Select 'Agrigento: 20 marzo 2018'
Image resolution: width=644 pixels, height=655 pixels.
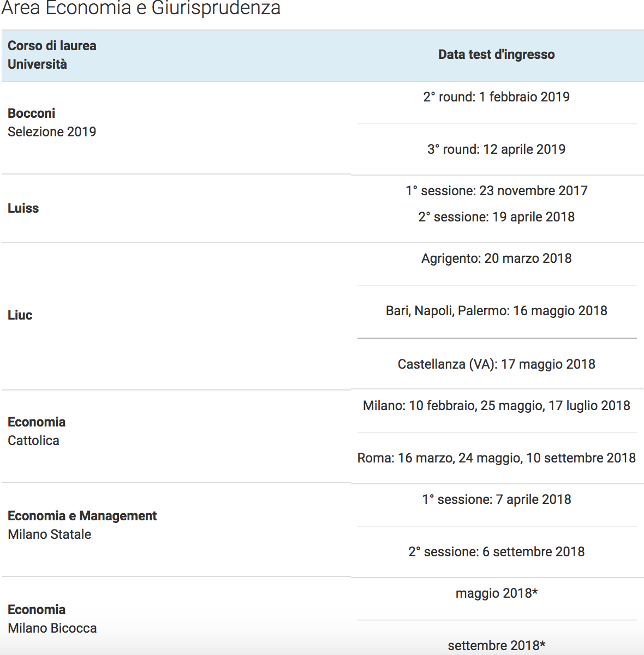pos(497,259)
